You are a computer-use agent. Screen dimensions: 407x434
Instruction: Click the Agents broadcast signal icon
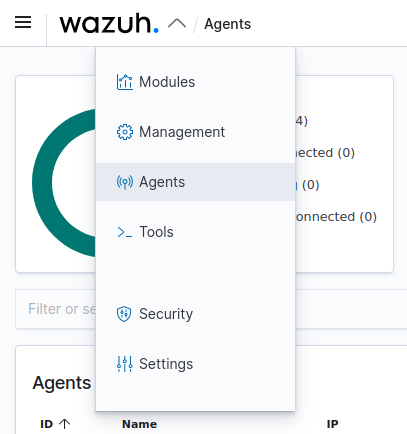(125, 182)
